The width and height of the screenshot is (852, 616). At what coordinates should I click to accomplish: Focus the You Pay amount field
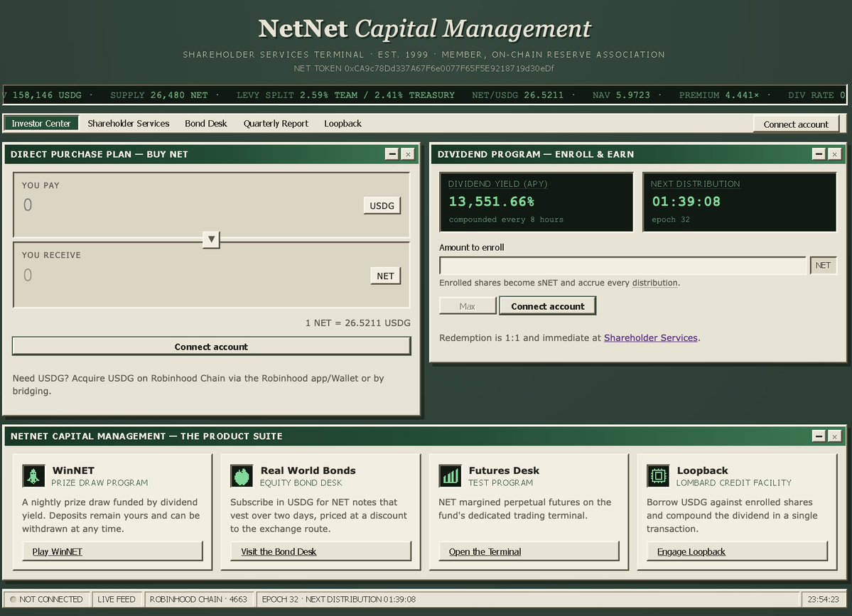[190, 205]
